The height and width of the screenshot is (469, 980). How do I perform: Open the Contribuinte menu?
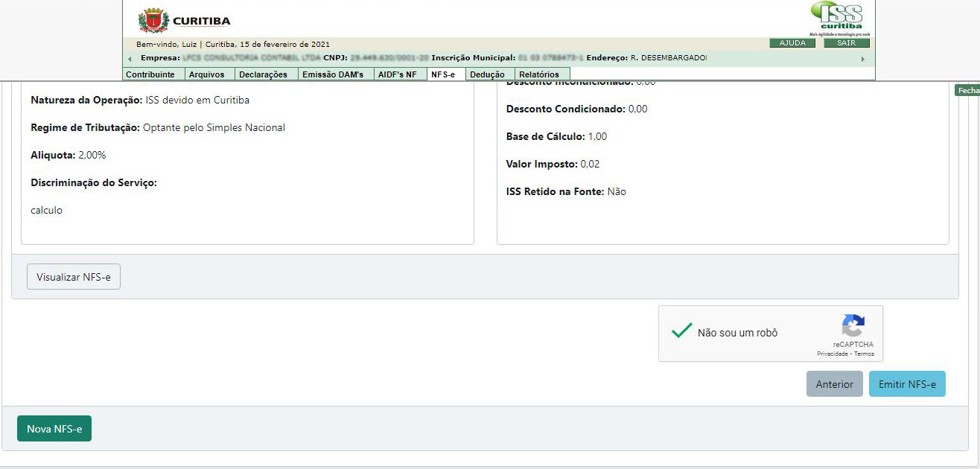tap(150, 74)
